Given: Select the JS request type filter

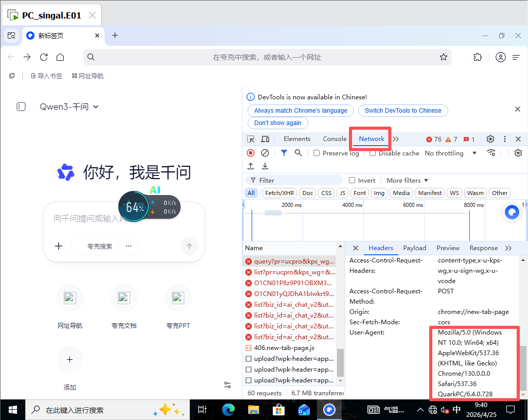Looking at the screenshot, I should pyautogui.click(x=342, y=193).
